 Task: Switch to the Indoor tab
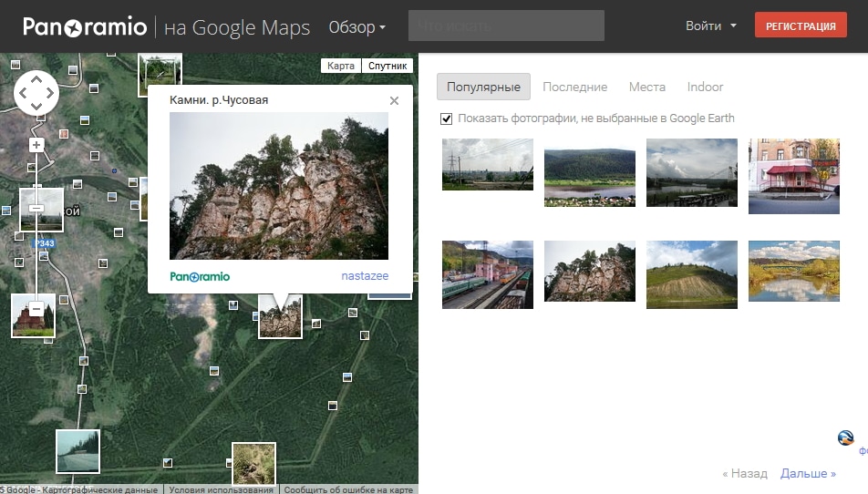coord(705,87)
